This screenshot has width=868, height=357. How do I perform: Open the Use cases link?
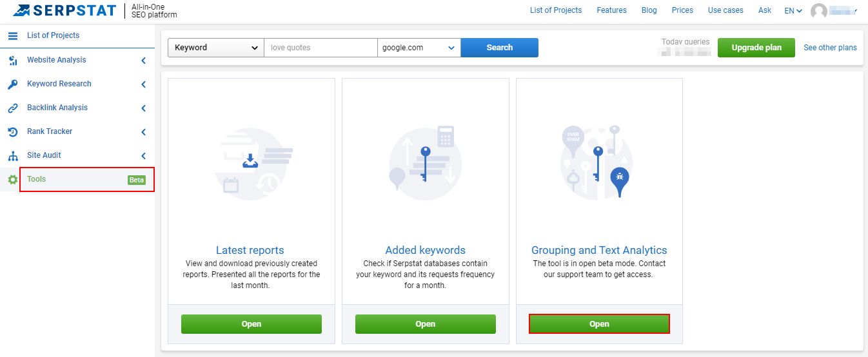(x=725, y=10)
